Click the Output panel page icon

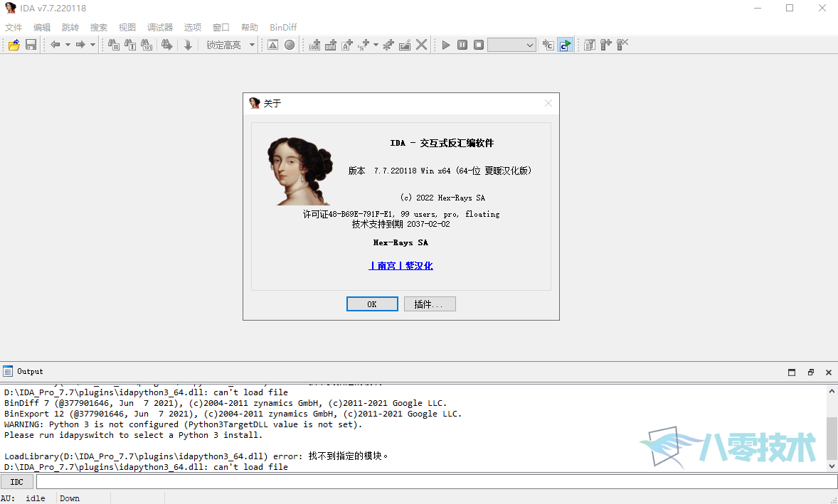tap(8, 371)
